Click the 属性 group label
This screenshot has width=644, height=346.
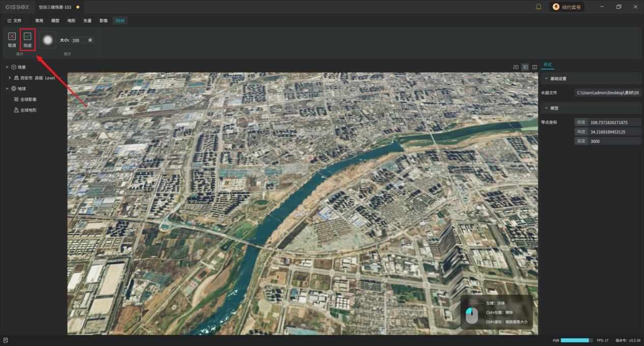point(67,54)
